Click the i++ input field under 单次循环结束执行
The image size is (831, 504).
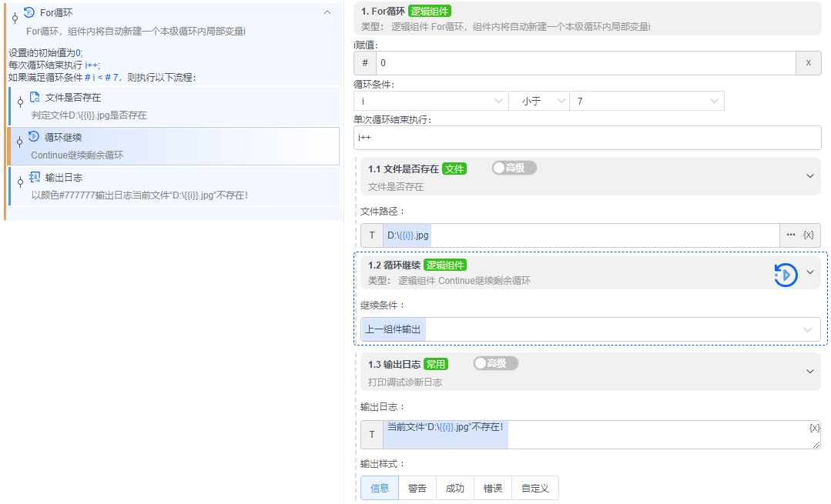(x=589, y=138)
